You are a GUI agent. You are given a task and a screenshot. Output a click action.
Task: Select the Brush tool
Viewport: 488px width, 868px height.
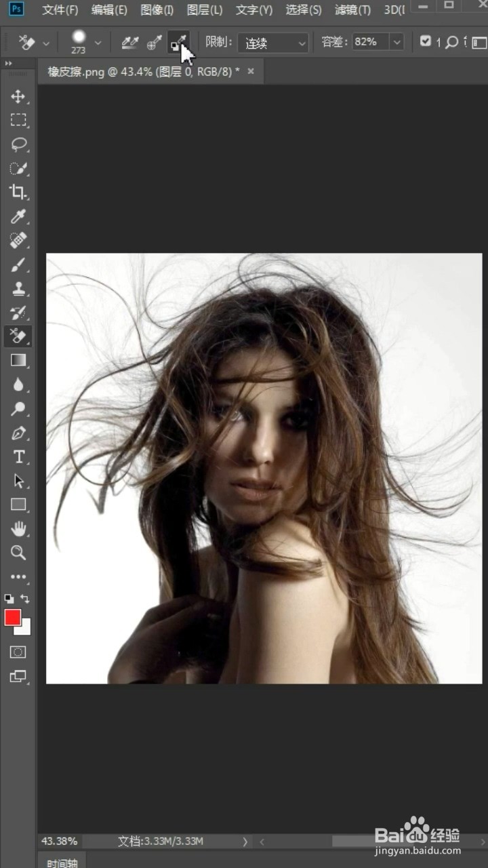click(18, 264)
